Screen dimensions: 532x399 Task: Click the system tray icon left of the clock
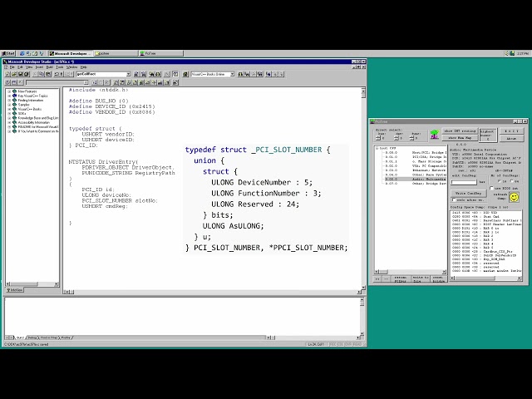coord(512,53)
